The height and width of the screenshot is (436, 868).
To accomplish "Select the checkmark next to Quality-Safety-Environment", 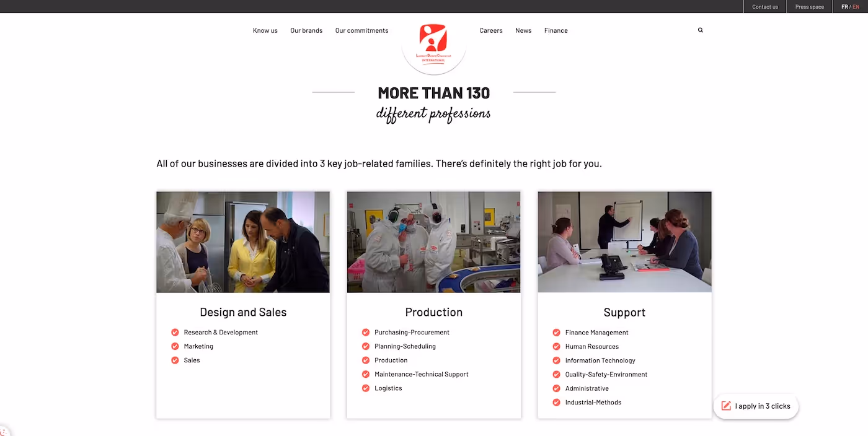I will click(556, 374).
